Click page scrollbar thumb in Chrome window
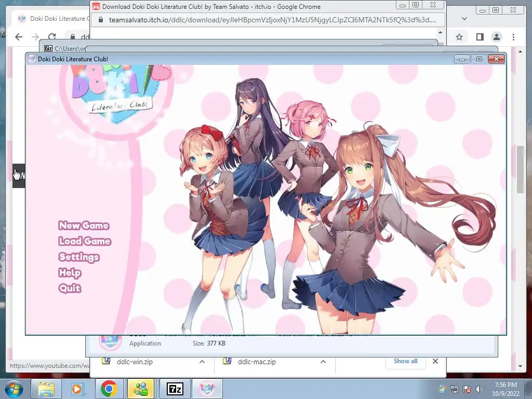Image resolution: width=532 pixels, height=399 pixels. (521, 170)
